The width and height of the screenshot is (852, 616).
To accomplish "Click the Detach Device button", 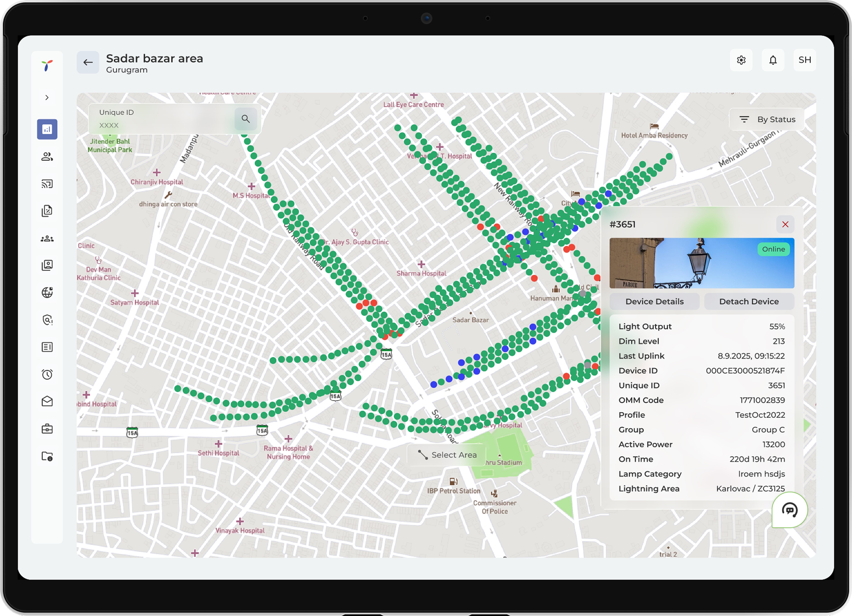I will pos(749,302).
